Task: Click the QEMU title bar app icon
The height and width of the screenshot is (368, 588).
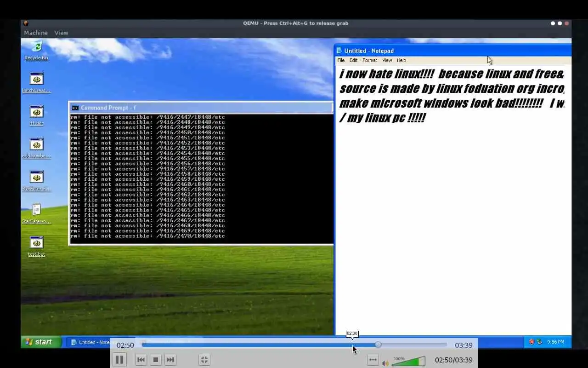Action: pyautogui.click(x=26, y=23)
